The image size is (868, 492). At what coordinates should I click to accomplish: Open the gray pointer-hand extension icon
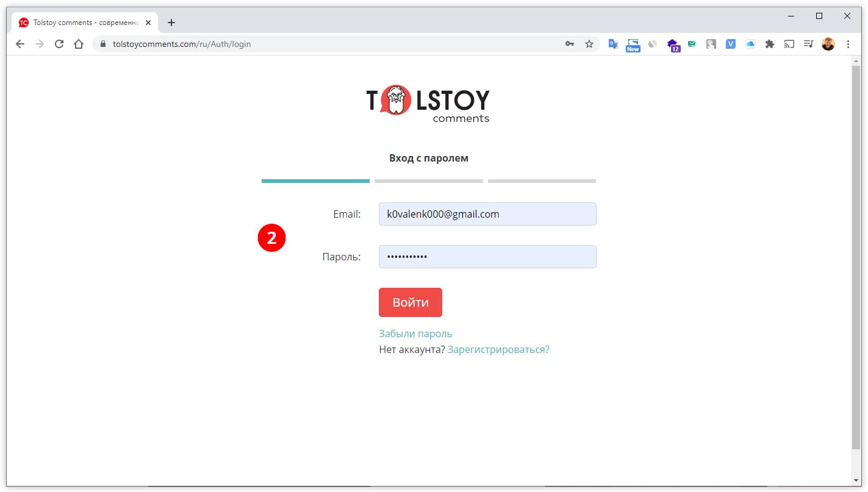pos(711,44)
